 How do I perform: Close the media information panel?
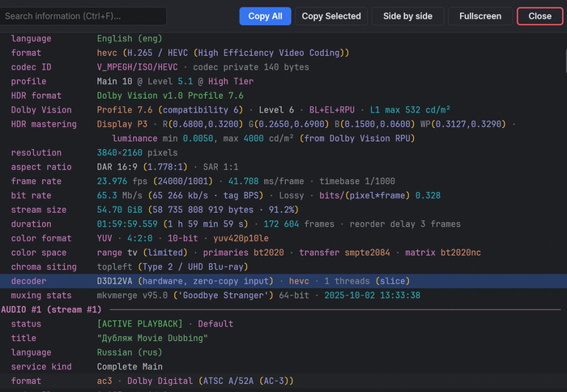(540, 16)
